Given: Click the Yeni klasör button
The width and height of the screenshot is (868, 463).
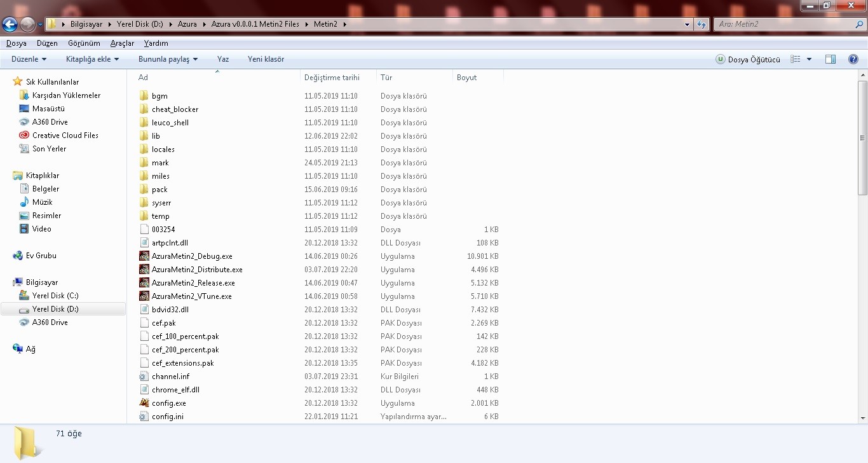Looking at the screenshot, I should (x=266, y=59).
